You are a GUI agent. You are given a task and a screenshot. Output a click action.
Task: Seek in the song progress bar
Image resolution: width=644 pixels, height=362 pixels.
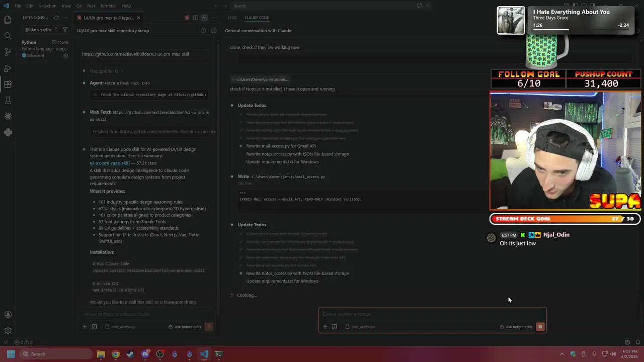coord(581,30)
